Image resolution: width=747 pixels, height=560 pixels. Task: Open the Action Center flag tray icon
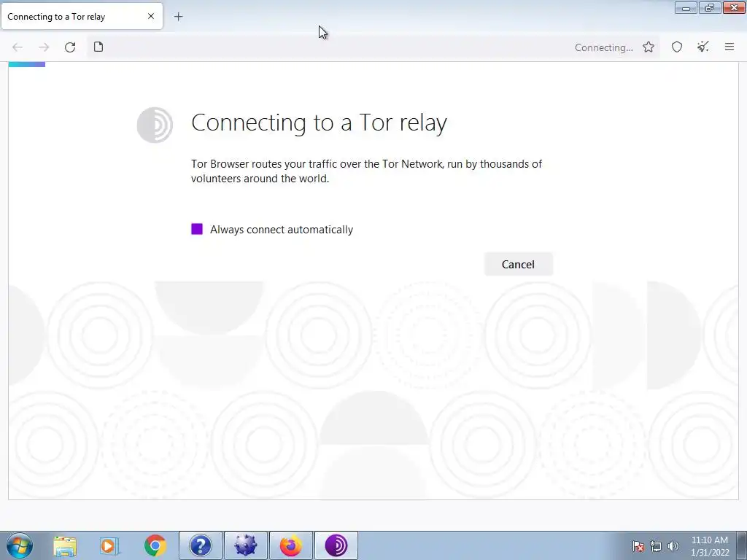tap(638, 546)
